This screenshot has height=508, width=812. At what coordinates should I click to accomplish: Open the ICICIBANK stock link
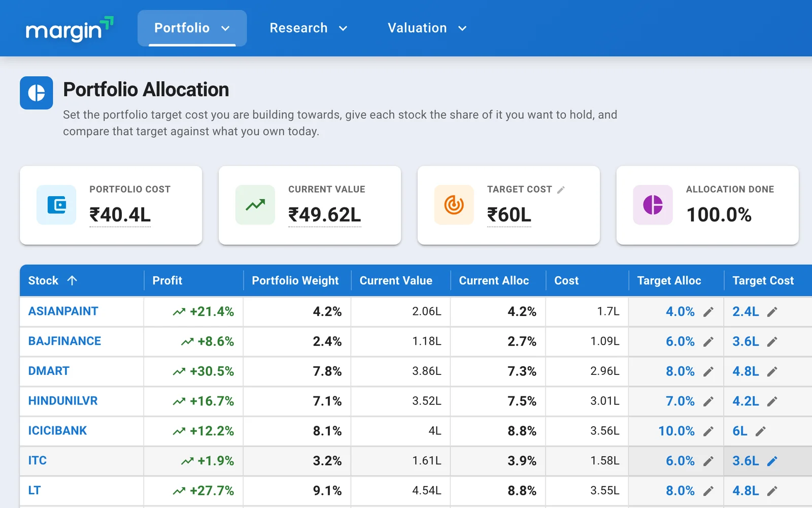tap(57, 431)
